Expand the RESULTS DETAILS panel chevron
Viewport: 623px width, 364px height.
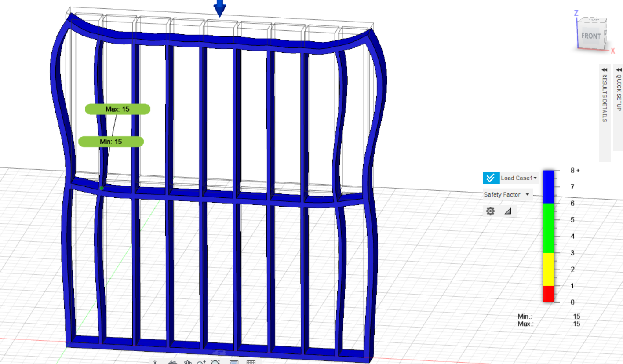(x=605, y=69)
